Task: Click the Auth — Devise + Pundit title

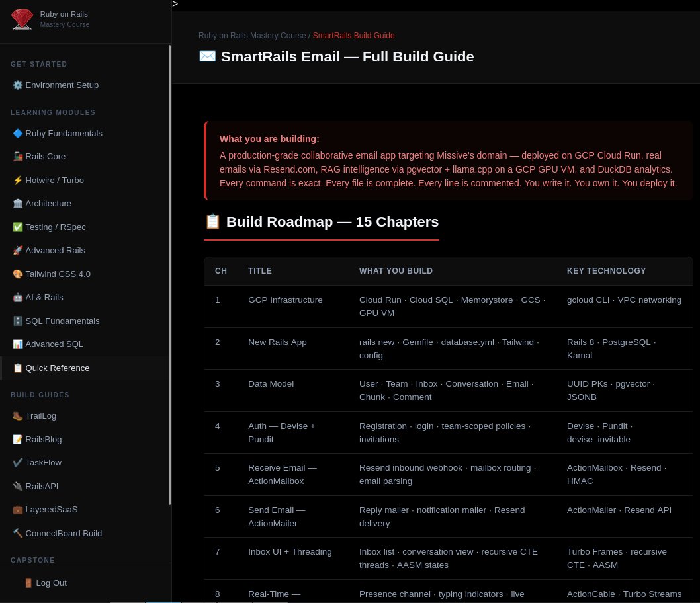Action: 282,432
